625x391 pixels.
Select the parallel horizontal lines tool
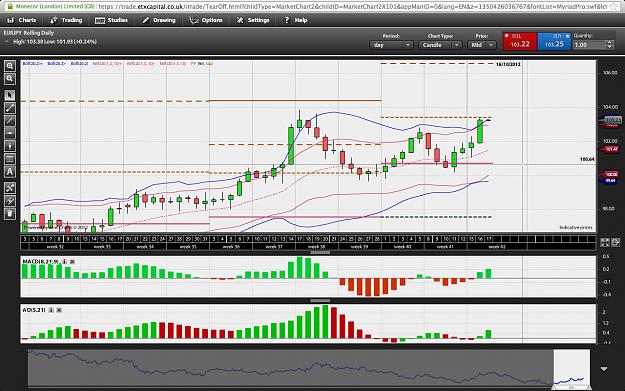[x=10, y=159]
